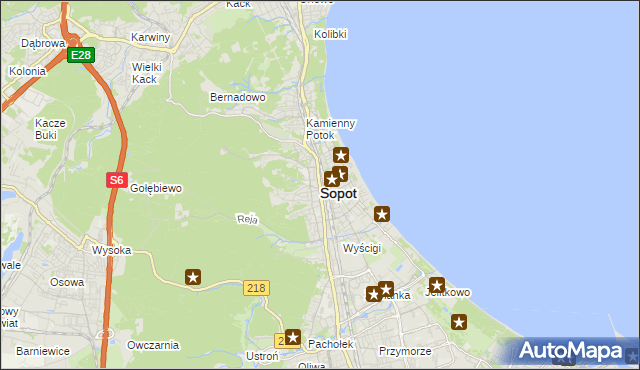Select the Kacze Buki label
Screen dimensions: 640x370
50,129
